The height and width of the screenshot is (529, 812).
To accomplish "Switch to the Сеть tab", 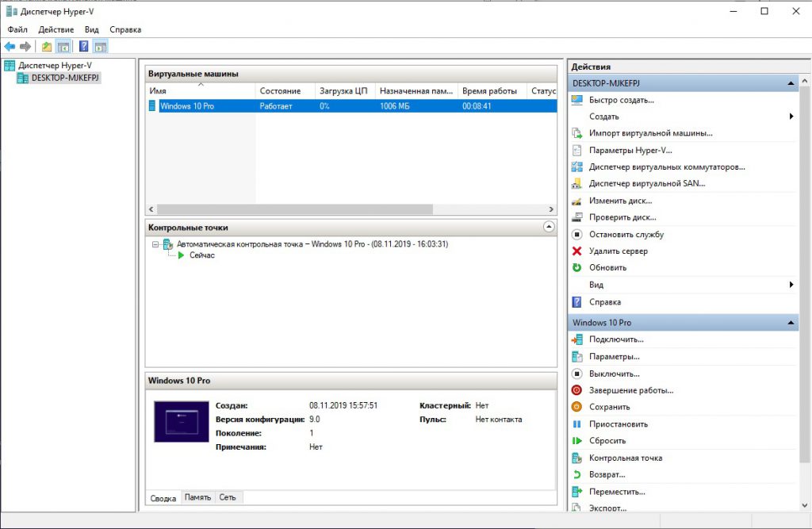I will click(228, 497).
